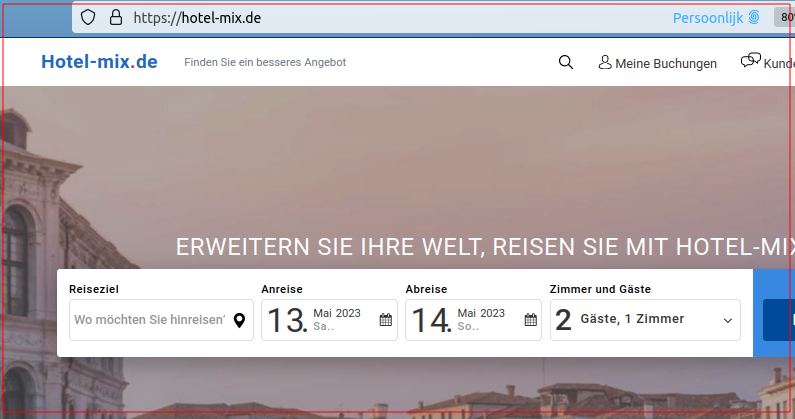Screen dimensions: 795x419
Task: Click the Zimmer und Gäste label
Action: [600, 289]
